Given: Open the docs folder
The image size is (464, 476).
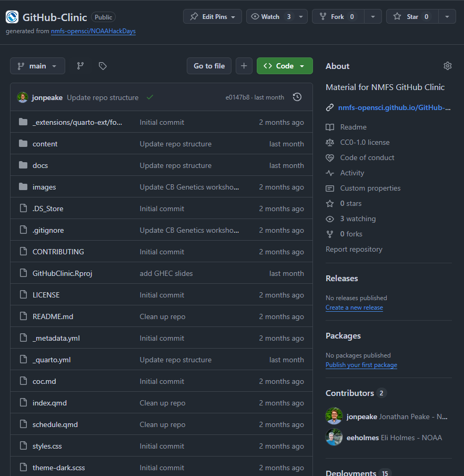Looking at the screenshot, I should 40,165.
